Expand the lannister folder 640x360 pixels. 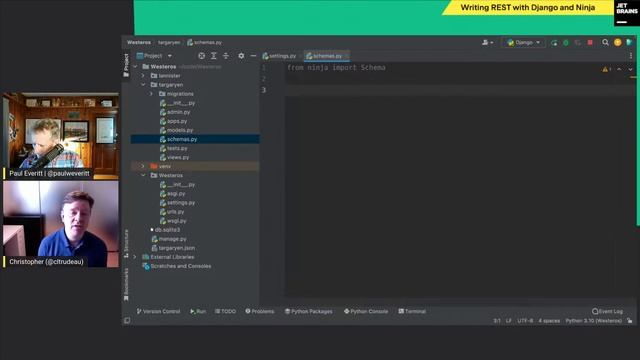143,76
